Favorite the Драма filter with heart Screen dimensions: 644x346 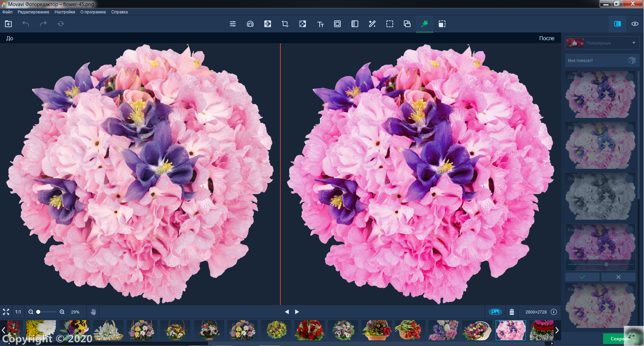coord(630,77)
